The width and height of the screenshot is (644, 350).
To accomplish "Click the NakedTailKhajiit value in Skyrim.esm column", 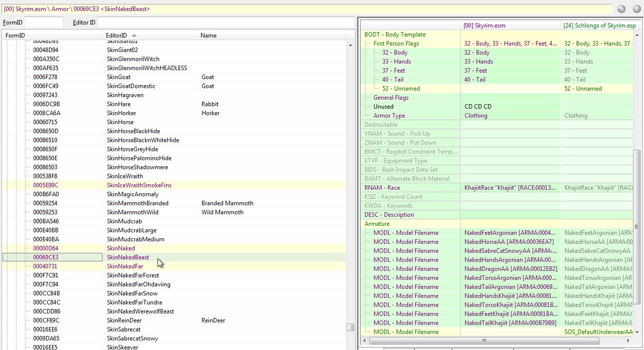I will (x=510, y=323).
